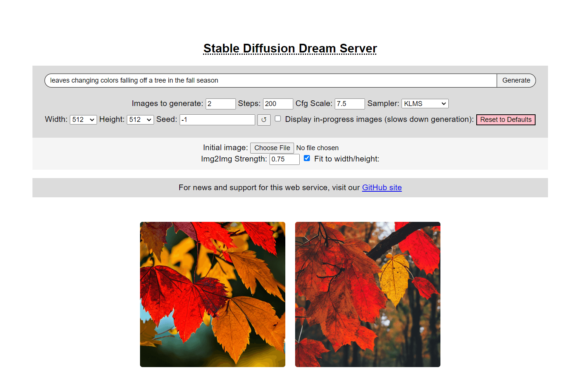Click Reset to Defaults button
The image size is (588, 392).
click(x=506, y=120)
